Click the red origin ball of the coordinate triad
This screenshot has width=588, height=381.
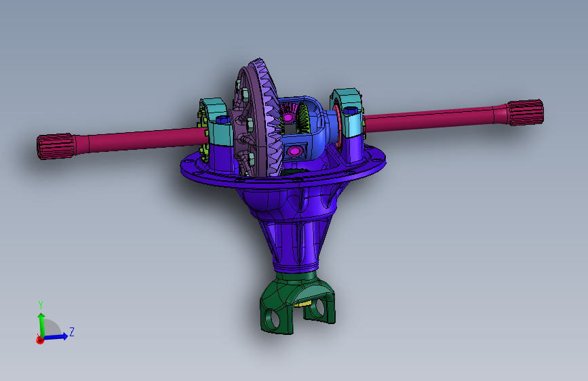[40, 340]
